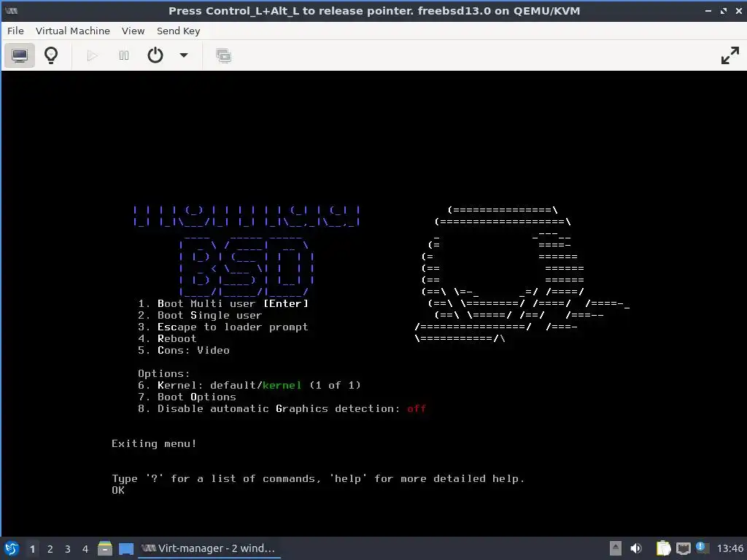Viewport: 747px width, 560px height.
Task: Minimize the QEMU/KVM window
Action: click(708, 11)
